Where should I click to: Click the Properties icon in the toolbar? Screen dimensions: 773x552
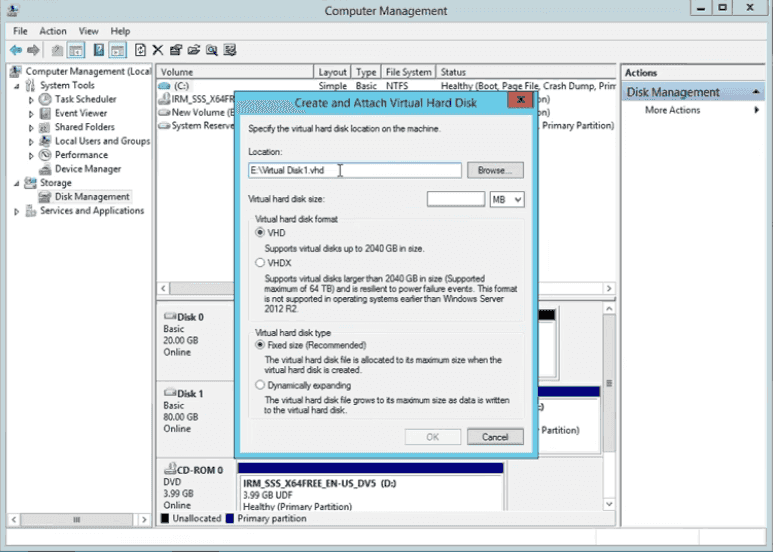(175, 50)
